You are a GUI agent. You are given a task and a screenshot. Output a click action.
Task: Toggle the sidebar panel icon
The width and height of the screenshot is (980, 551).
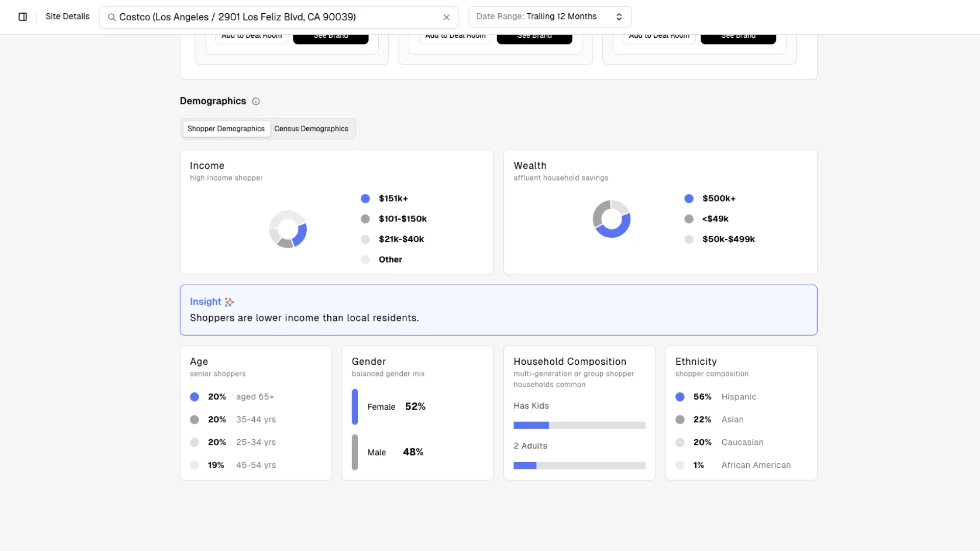[22, 16]
